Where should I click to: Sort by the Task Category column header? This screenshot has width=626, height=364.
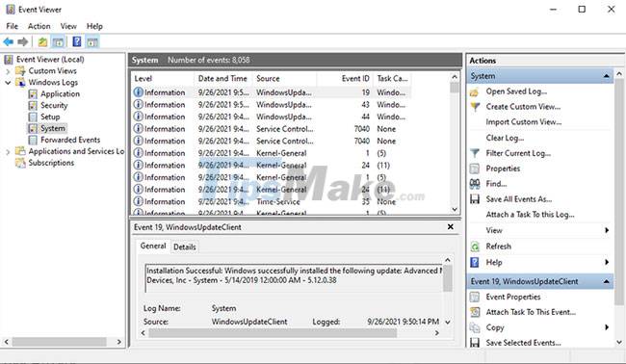(392, 79)
